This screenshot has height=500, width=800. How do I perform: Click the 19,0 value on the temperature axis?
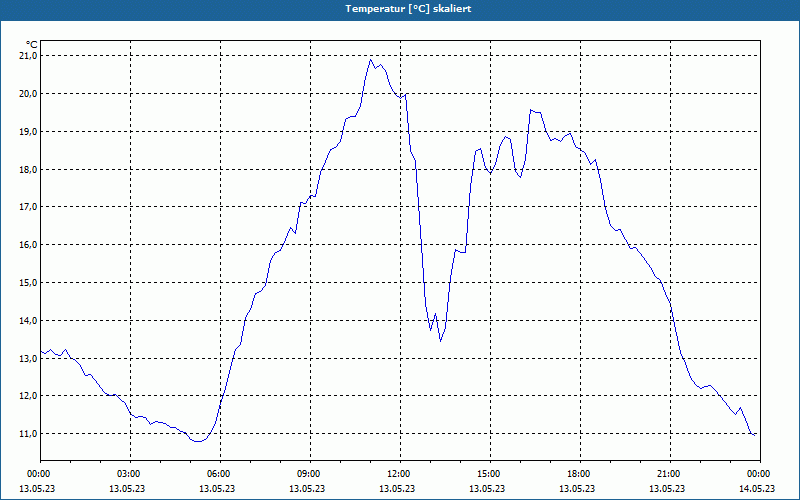point(29,132)
